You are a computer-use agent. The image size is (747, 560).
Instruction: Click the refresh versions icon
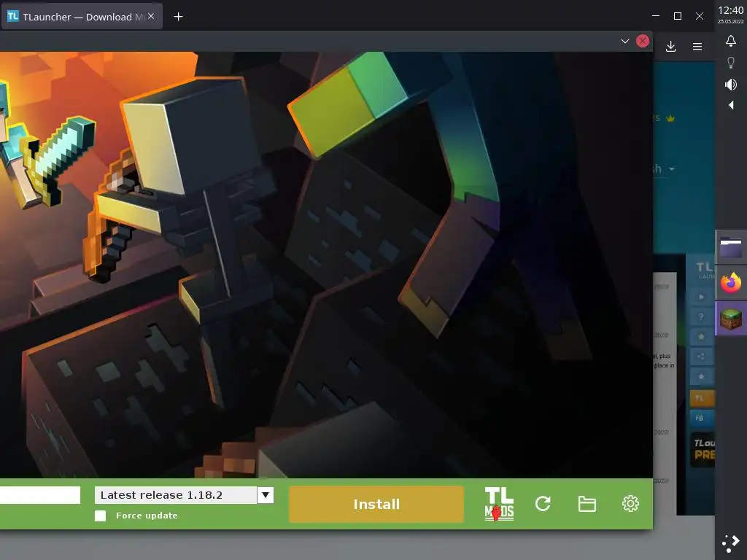543,504
